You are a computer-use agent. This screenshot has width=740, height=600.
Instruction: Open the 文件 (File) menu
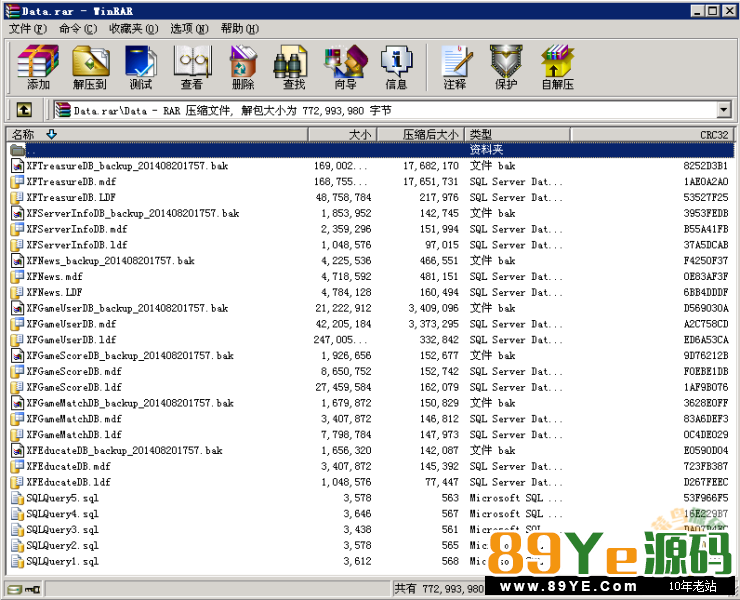click(x=21, y=29)
